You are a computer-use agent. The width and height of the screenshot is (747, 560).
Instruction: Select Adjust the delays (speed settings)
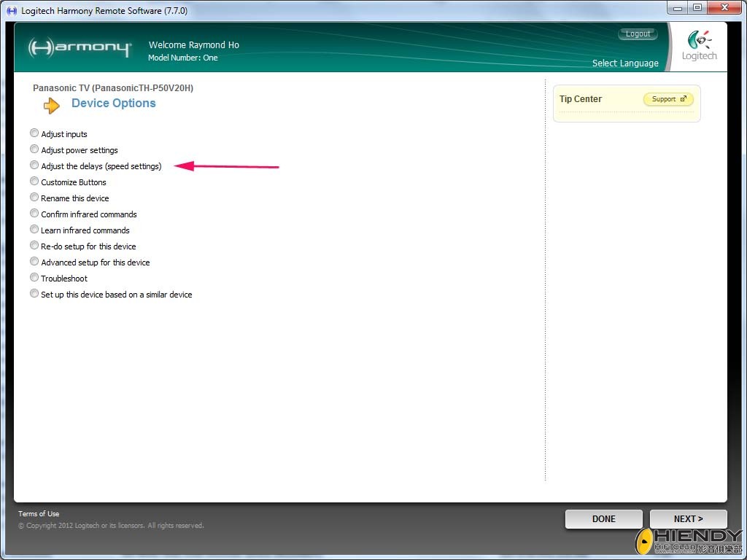(34, 166)
